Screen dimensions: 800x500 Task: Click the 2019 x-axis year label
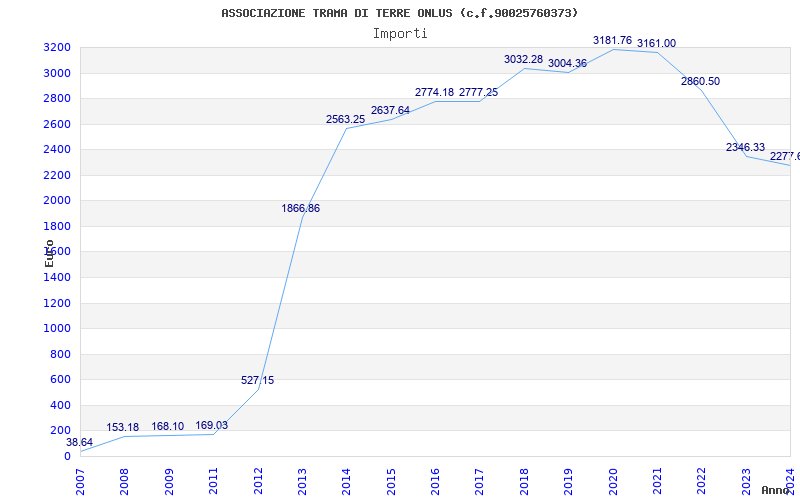click(x=568, y=482)
